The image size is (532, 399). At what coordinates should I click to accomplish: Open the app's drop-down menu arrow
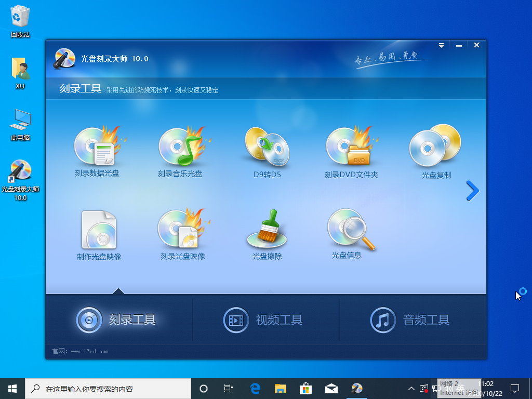pyautogui.click(x=441, y=45)
